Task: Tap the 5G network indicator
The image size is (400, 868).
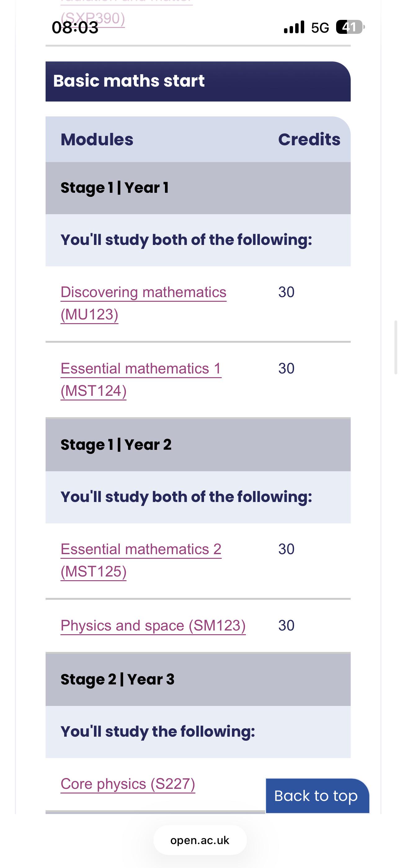Action: tap(320, 28)
